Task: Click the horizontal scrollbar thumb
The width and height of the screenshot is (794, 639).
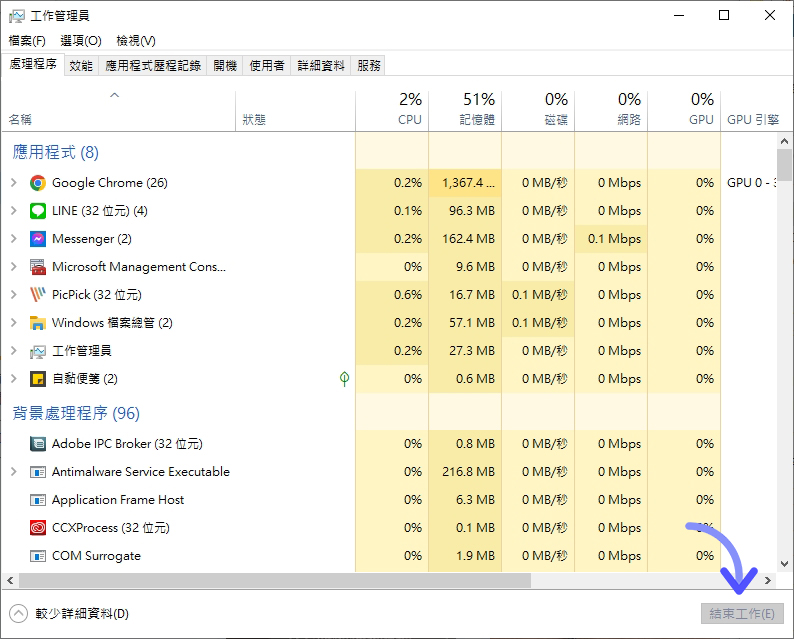Action: [275, 581]
